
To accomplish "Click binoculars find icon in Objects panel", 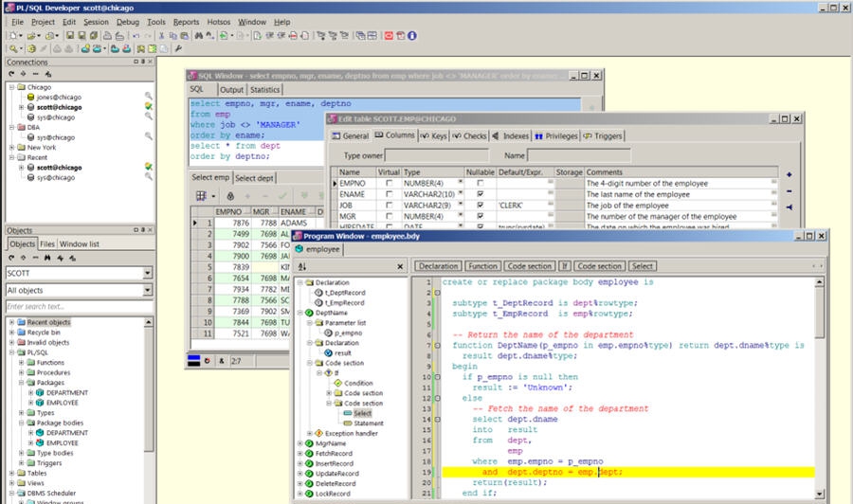I will point(47,257).
